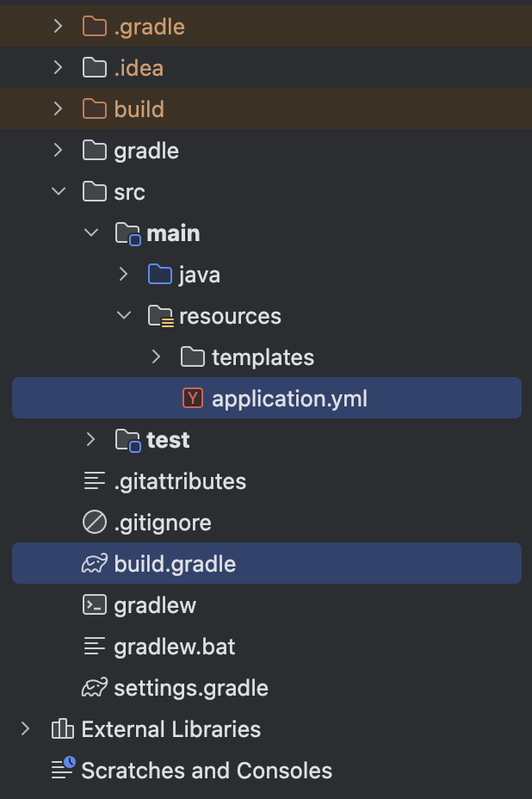Expand the test module arrow
Viewport: 532px width, 799px height.
90,440
